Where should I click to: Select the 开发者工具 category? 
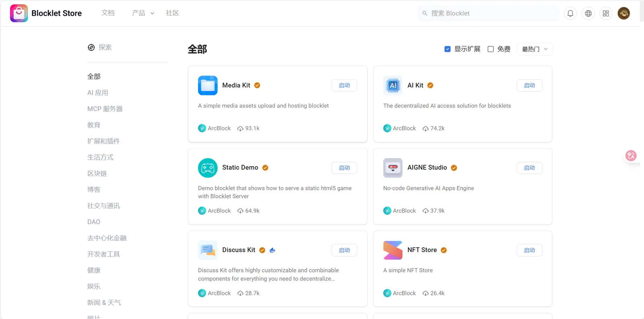point(103,254)
